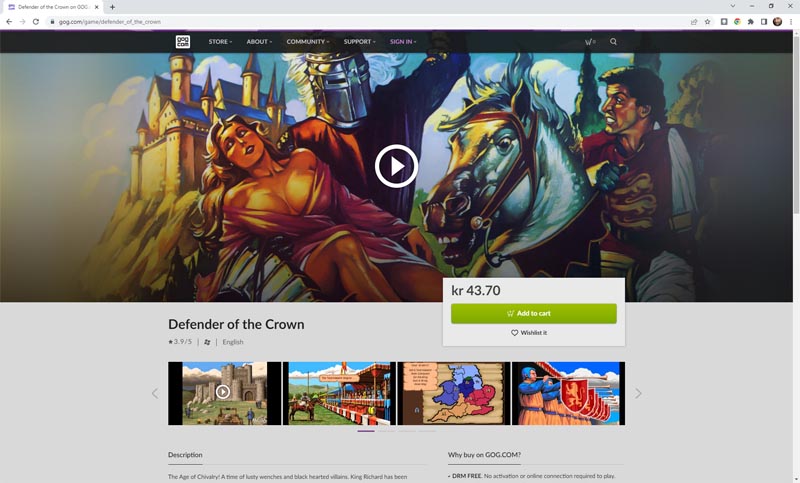Click the browser forward arrow
This screenshot has height=483, width=800.
(22, 21)
